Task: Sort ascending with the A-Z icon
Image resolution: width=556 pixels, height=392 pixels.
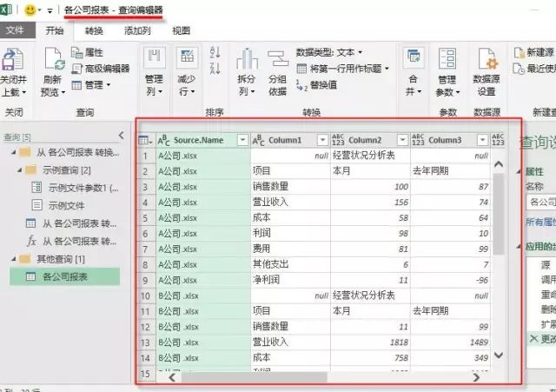Action: tap(215, 52)
